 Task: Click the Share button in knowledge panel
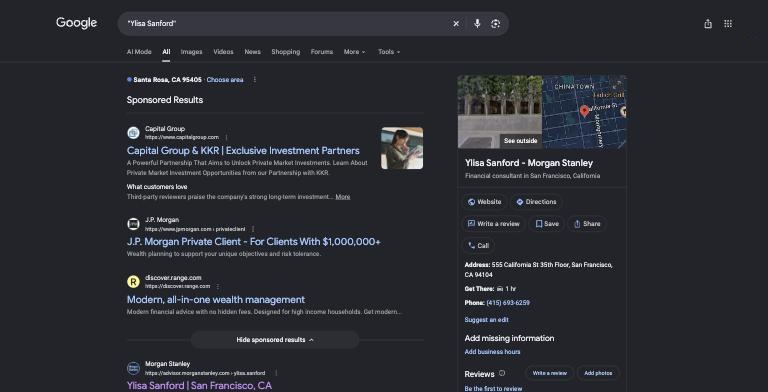click(x=587, y=224)
